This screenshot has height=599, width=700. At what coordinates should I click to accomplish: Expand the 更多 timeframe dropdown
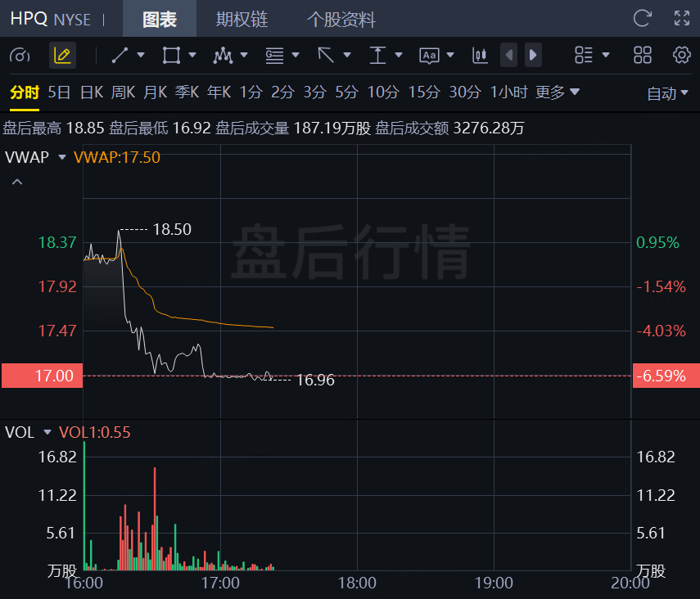point(558,92)
